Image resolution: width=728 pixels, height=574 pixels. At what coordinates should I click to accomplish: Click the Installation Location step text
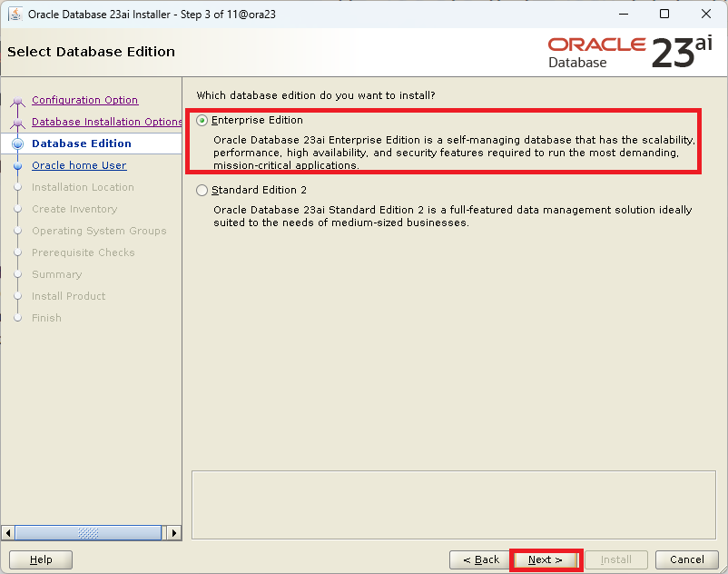pyautogui.click(x=83, y=187)
